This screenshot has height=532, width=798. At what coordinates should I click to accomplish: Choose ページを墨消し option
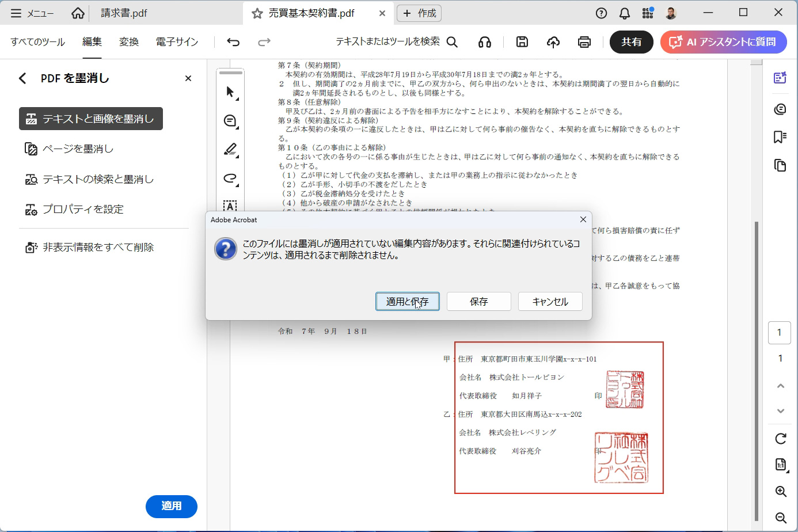69,149
